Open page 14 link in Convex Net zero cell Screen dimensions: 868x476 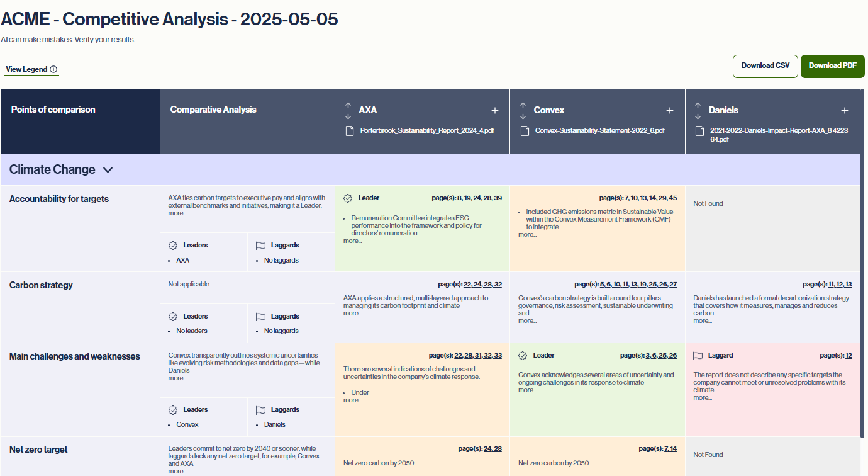(x=673, y=448)
